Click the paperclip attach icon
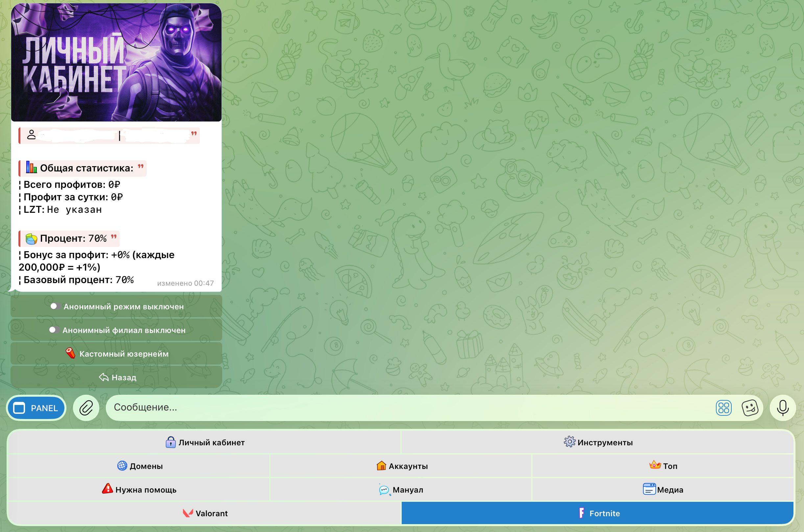804x532 pixels. tap(86, 408)
